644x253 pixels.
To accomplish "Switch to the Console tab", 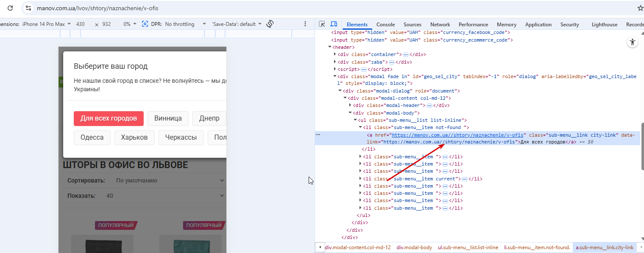I will [385, 25].
